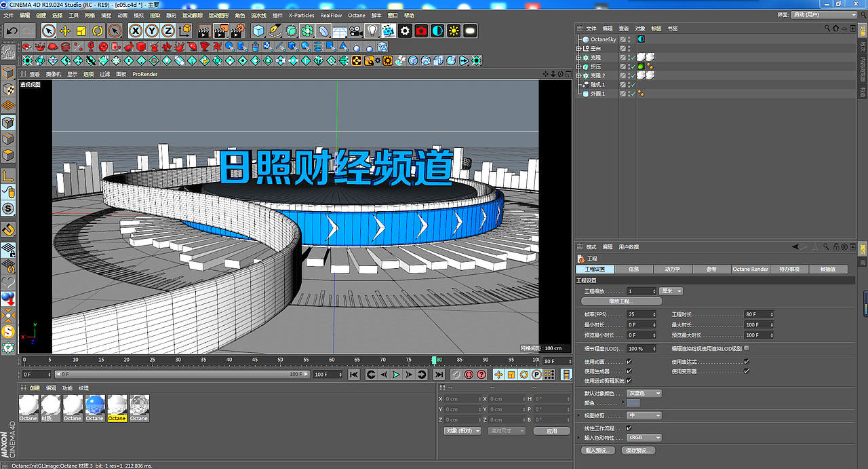Toggle 克隆 enable checkmark

coord(633,58)
